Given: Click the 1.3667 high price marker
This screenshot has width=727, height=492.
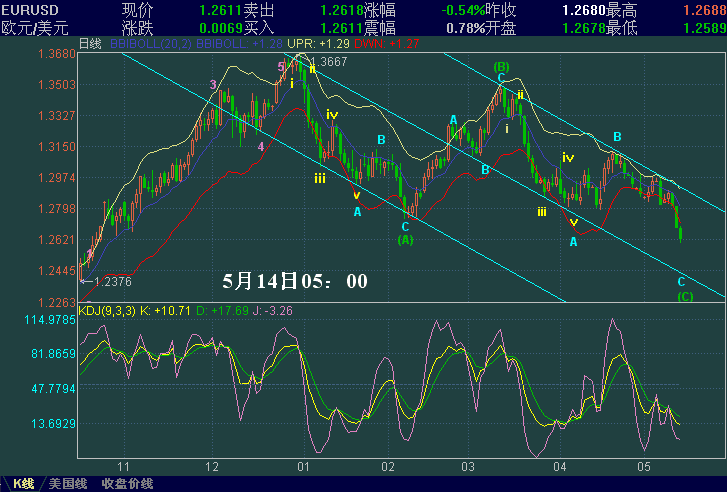Looking at the screenshot, I should click(x=328, y=62).
